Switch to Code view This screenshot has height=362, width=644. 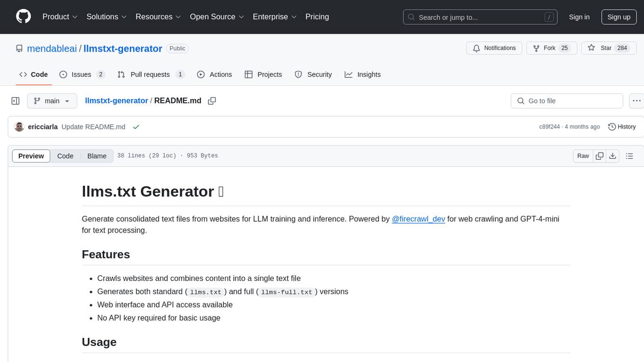tap(65, 156)
